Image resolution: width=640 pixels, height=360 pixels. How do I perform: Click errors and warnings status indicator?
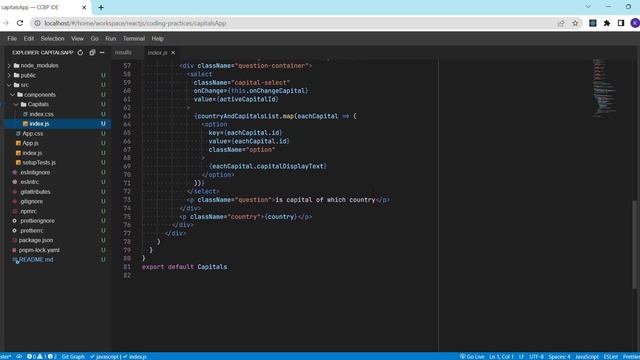point(42,356)
